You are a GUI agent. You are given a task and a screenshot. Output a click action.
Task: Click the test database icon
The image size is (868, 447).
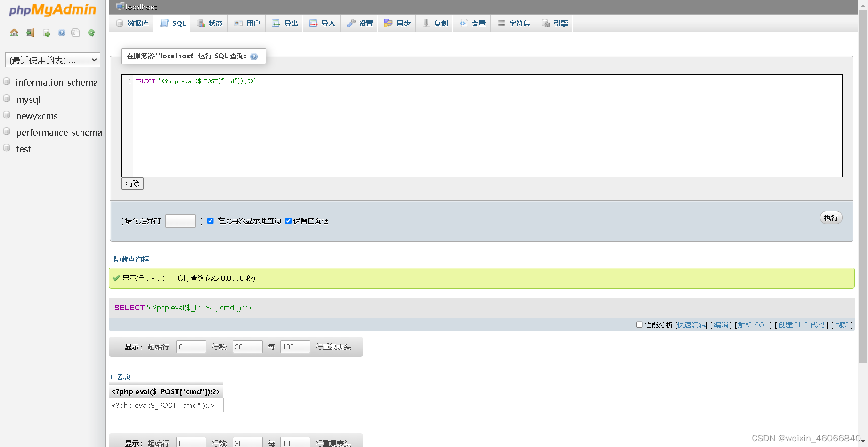click(x=7, y=148)
